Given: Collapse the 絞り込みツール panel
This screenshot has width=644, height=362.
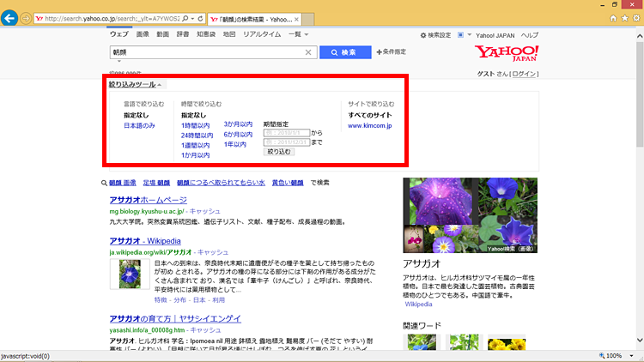Looking at the screenshot, I should pos(135,84).
